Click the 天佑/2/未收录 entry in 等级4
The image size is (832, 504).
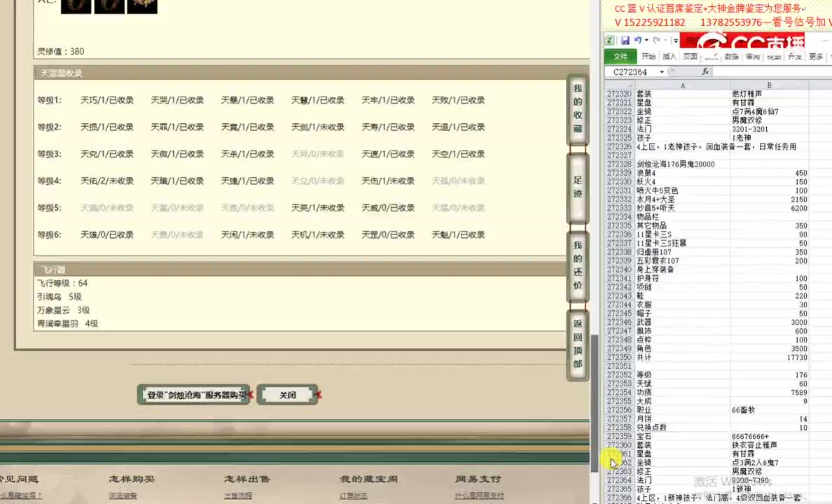pyautogui.click(x=107, y=181)
